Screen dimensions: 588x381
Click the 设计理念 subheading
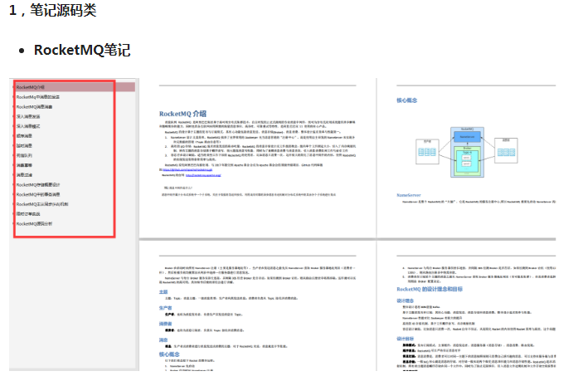tap(405, 300)
